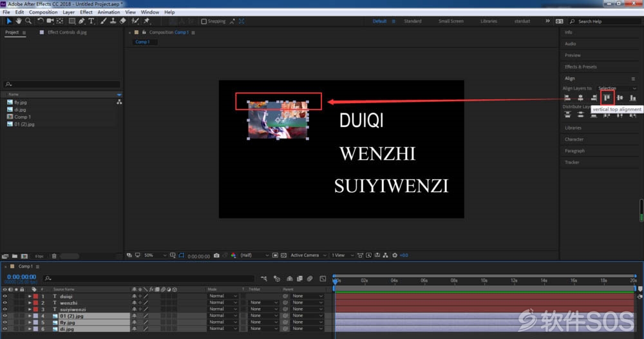Click the align bottom icon
Image resolution: width=644 pixels, height=339 pixels.
[x=633, y=98]
